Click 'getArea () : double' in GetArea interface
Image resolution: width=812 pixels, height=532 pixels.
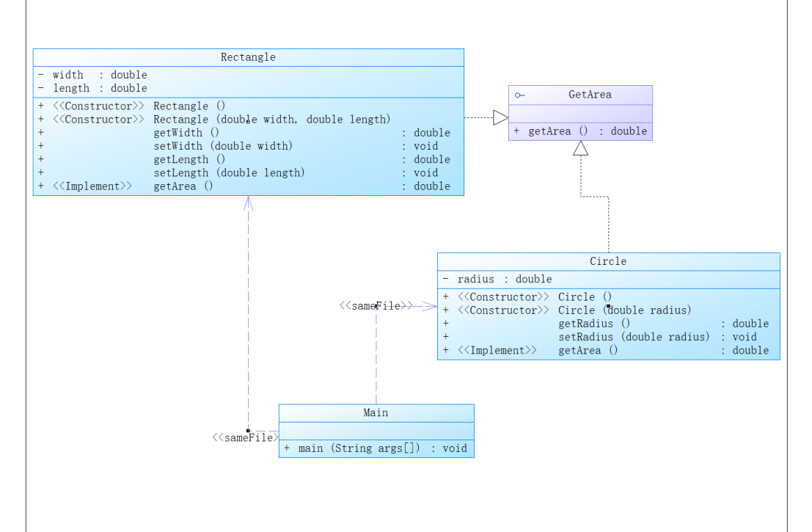tap(580, 131)
